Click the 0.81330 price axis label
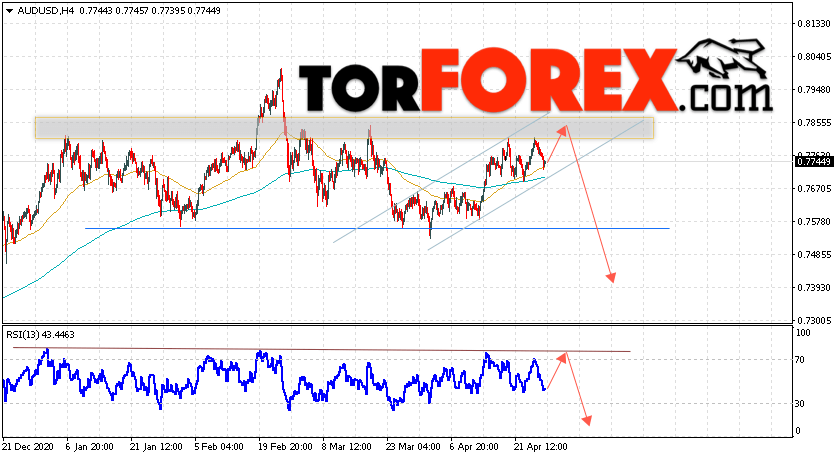Screen dimensions: 838x458 pos(814,24)
